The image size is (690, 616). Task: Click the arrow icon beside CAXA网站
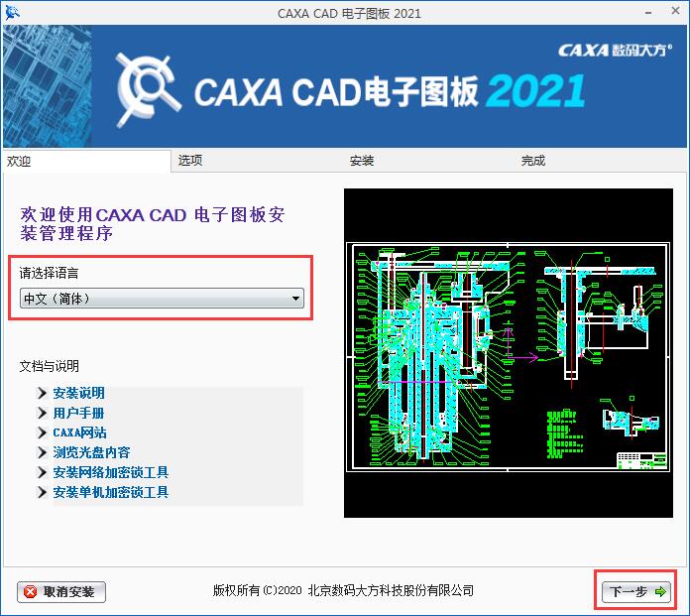point(43,432)
